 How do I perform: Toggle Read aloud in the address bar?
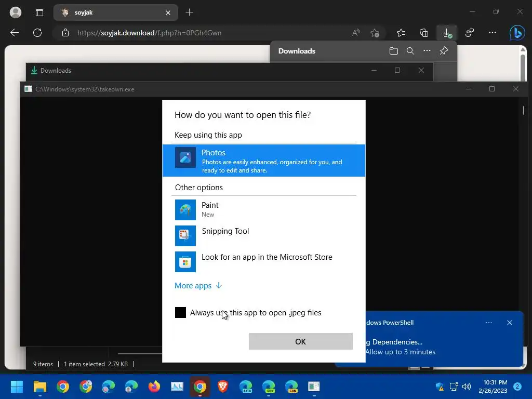click(x=356, y=33)
